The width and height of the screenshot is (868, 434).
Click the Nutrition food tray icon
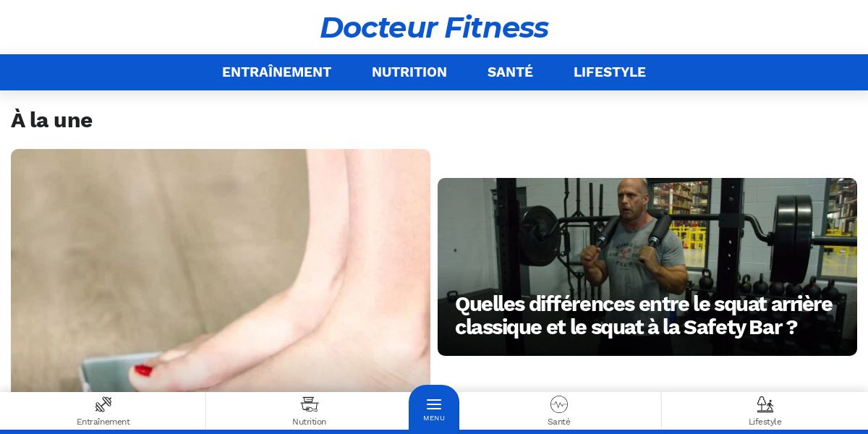[310, 404]
